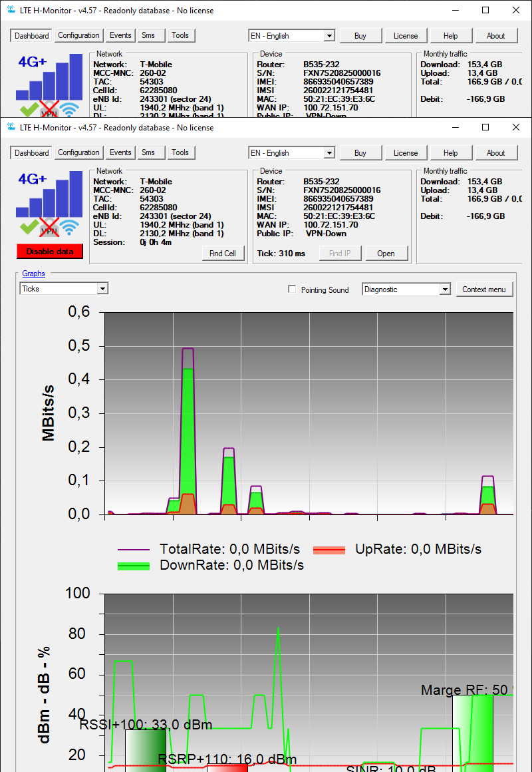Click the red Disable data button

(50, 252)
